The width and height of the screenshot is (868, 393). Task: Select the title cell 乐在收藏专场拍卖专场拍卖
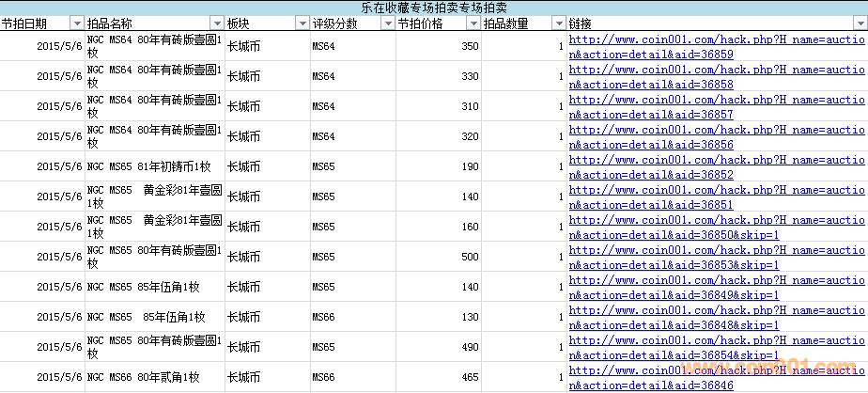pyautogui.click(x=433, y=8)
